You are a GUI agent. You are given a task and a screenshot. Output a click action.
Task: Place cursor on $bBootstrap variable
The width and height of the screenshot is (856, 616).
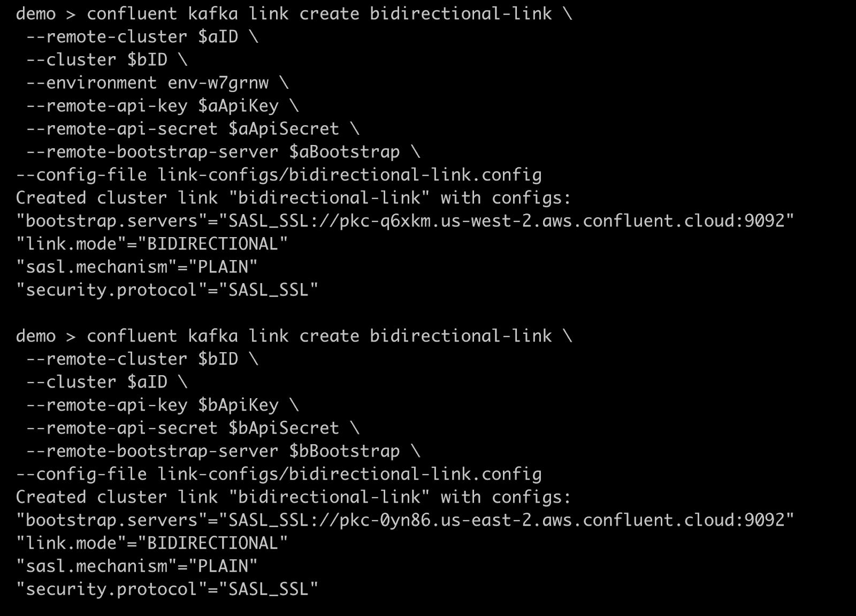tap(344, 451)
